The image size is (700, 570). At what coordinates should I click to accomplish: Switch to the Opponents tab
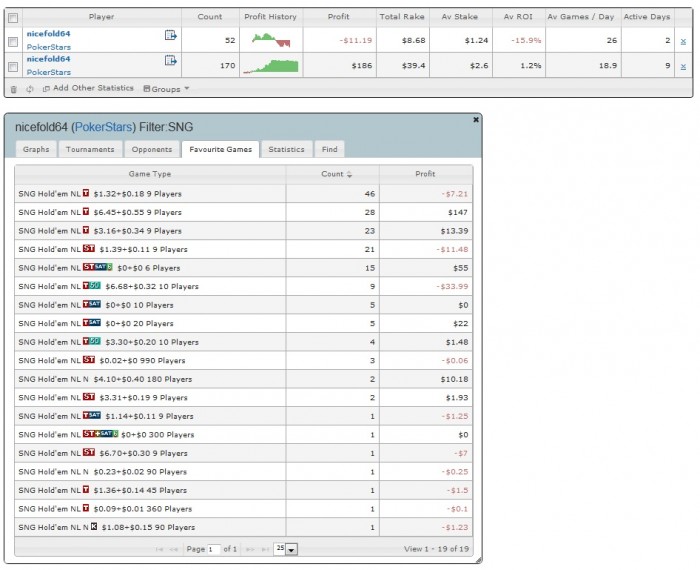click(x=152, y=149)
